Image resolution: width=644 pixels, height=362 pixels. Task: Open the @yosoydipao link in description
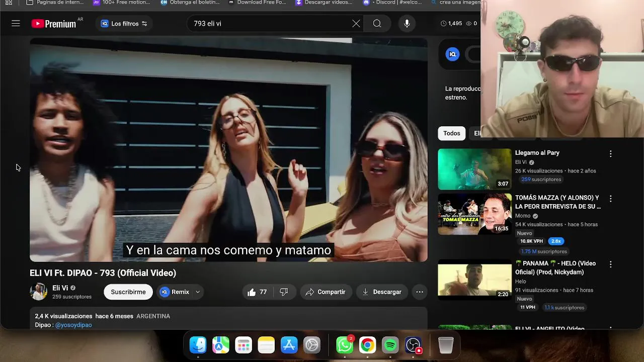[73, 325]
